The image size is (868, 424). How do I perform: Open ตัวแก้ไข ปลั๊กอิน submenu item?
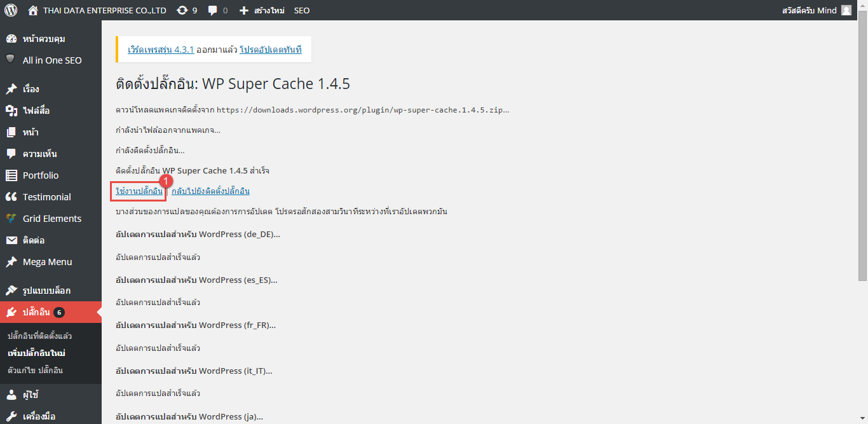click(35, 370)
